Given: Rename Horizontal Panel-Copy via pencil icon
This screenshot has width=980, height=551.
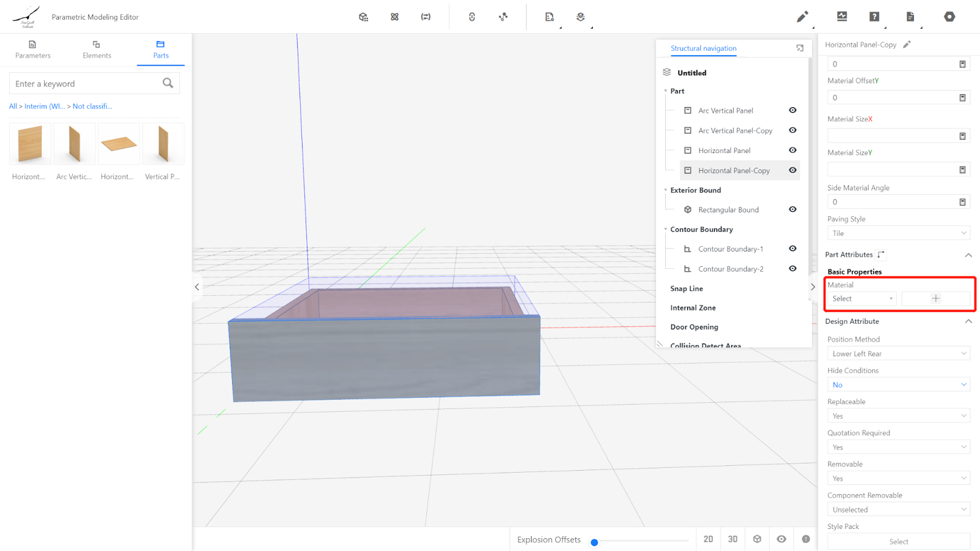Looking at the screenshot, I should pyautogui.click(x=907, y=45).
